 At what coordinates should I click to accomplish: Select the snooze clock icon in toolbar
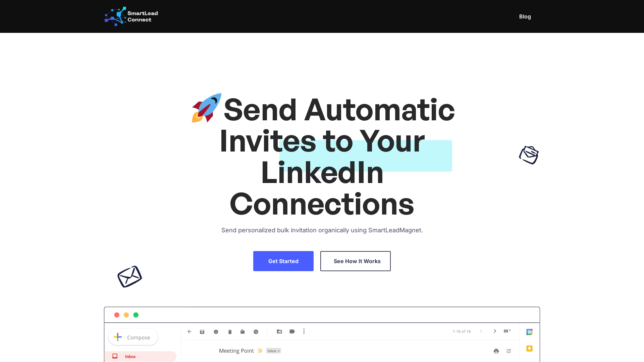click(x=256, y=331)
